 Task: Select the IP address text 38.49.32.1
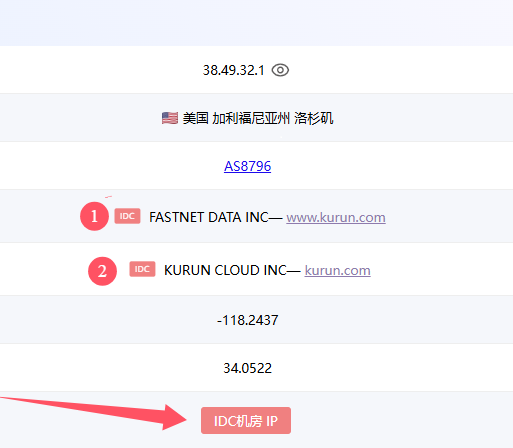tap(233, 70)
